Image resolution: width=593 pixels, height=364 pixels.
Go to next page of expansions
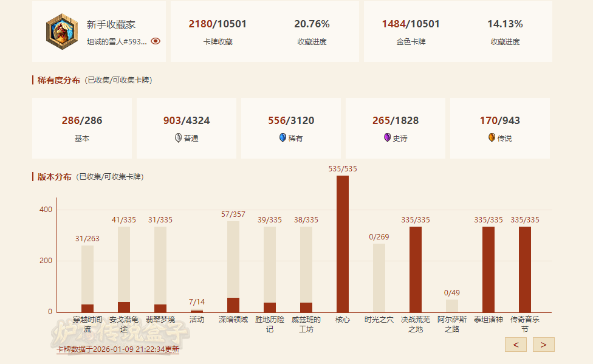tap(543, 345)
